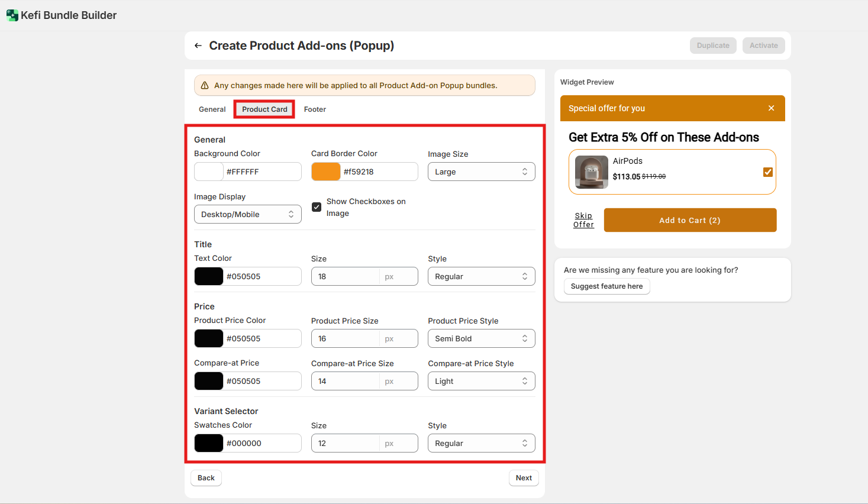The width and height of the screenshot is (868, 504).
Task: Close the Special offer popup preview
Action: (771, 108)
